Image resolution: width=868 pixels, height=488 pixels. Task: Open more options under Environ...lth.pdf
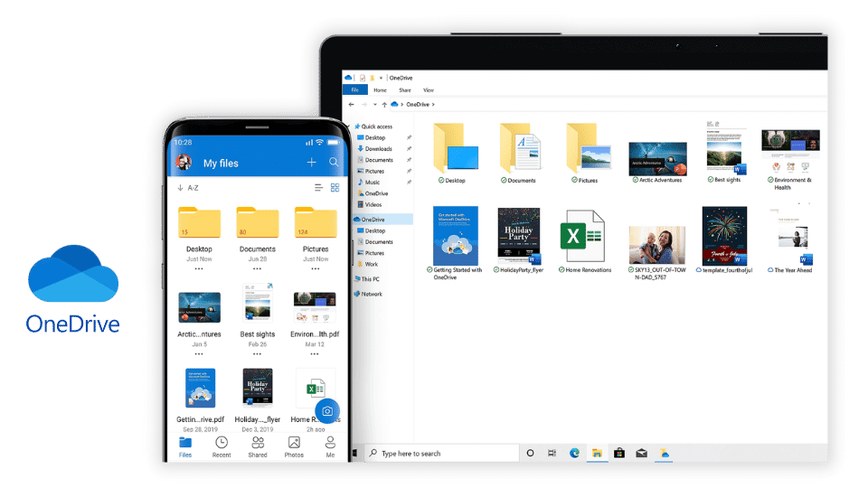coord(315,354)
